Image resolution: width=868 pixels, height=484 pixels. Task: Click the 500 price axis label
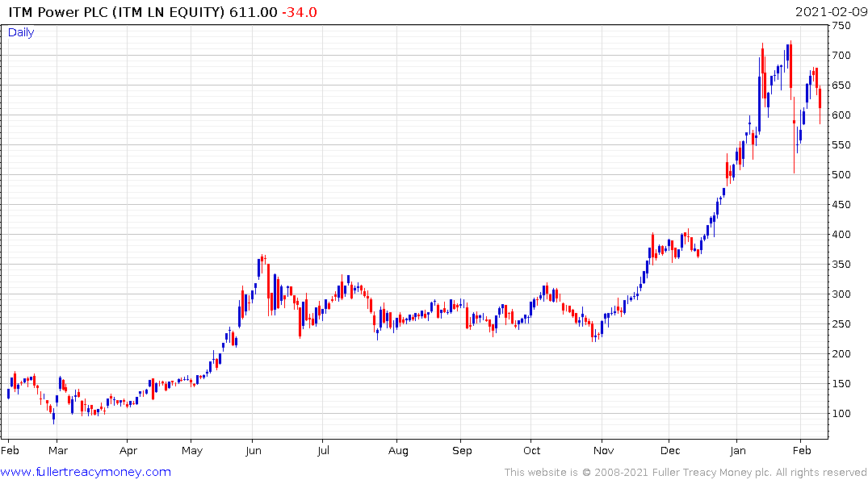click(841, 175)
